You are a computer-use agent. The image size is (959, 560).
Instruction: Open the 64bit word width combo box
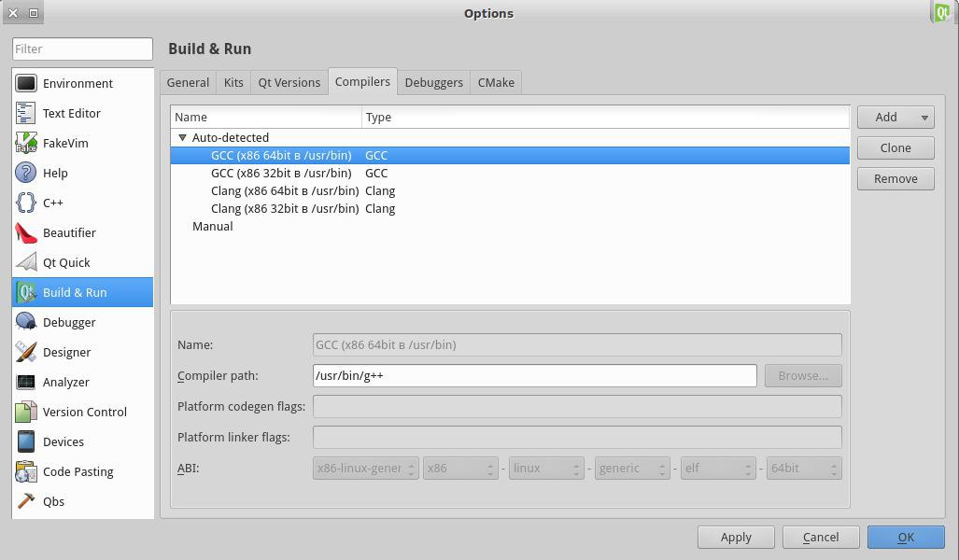pyautogui.click(x=804, y=469)
